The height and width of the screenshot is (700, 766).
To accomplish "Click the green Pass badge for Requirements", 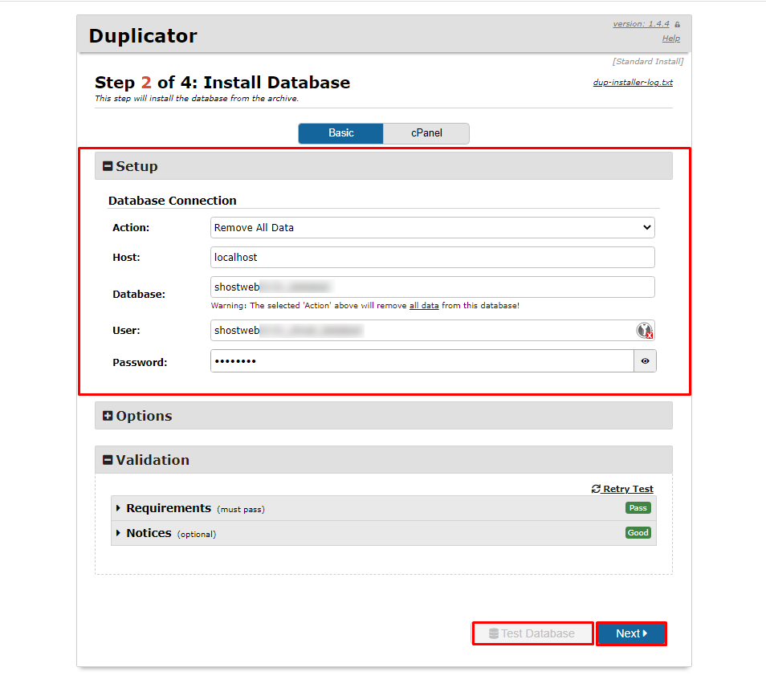I will [638, 507].
